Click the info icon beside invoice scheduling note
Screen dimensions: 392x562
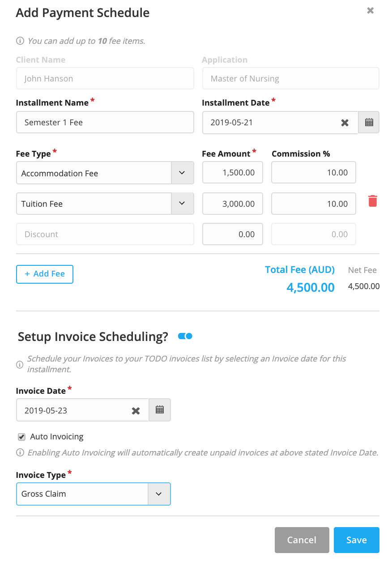point(19,364)
